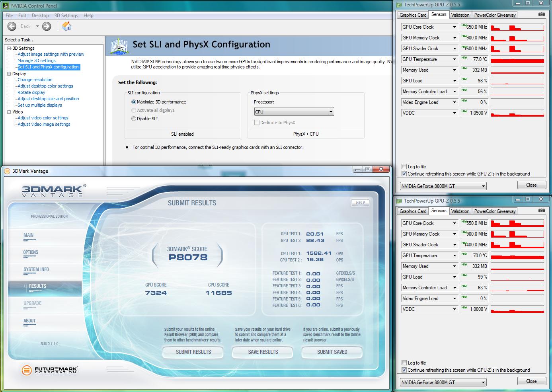Open Manage 3D settings task

click(37, 60)
